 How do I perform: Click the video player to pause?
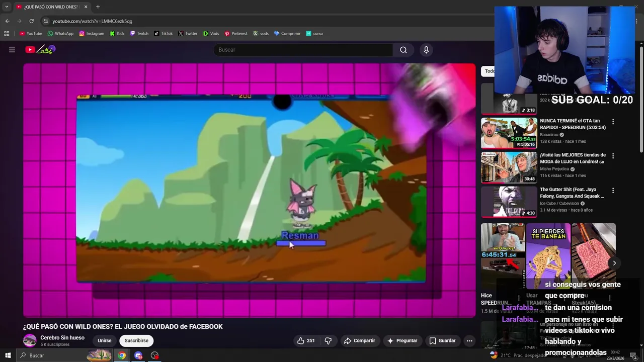coord(249,190)
